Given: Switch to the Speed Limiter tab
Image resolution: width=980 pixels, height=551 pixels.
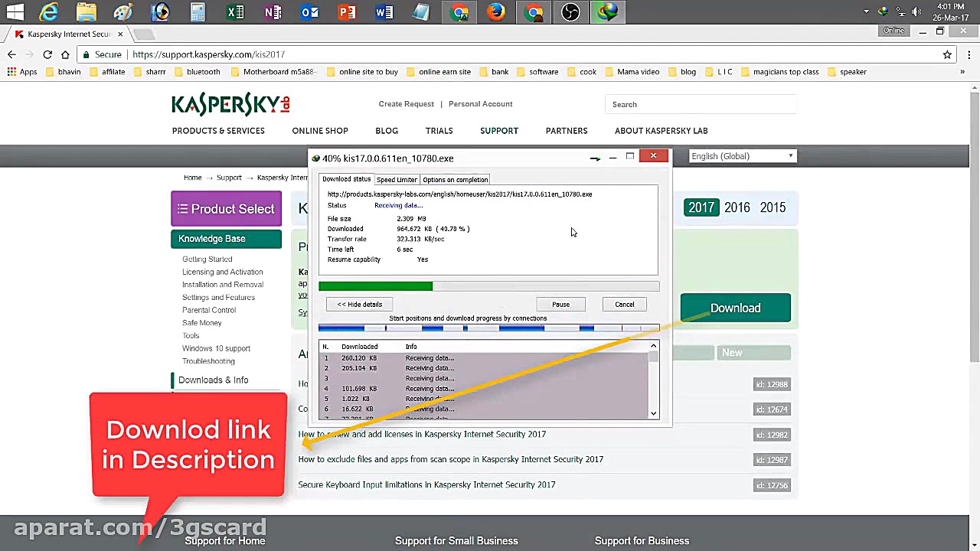Looking at the screenshot, I should [397, 179].
